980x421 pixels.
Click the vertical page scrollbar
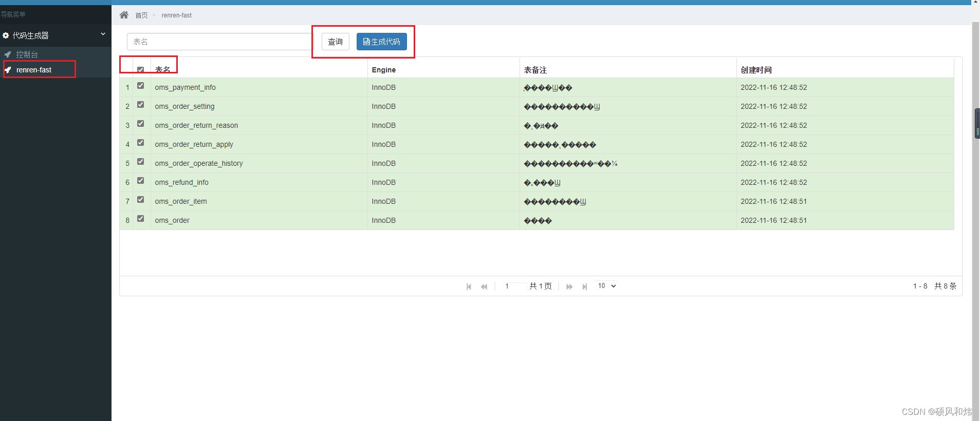[976, 221]
